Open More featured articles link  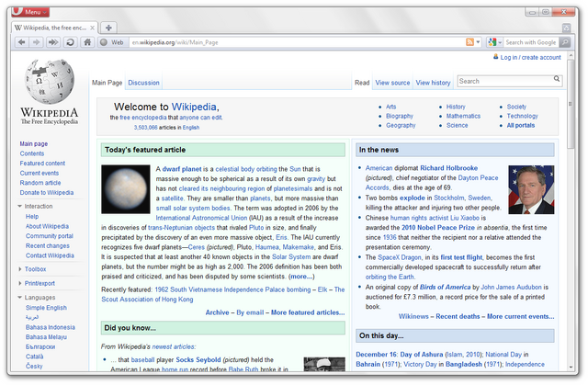tap(308, 312)
